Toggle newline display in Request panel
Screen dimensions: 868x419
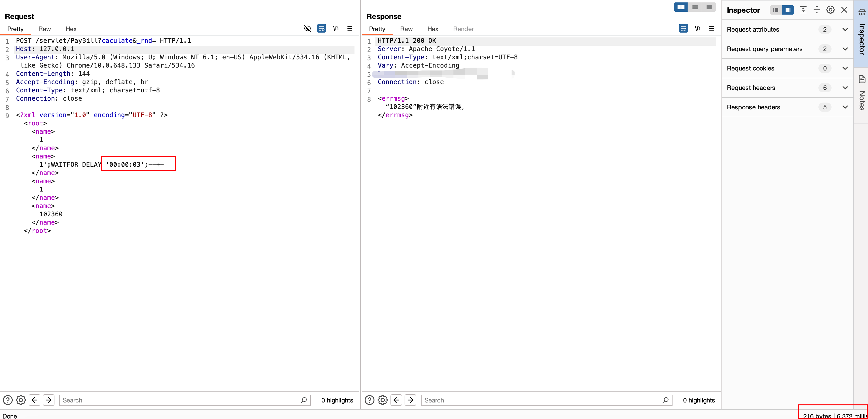336,28
